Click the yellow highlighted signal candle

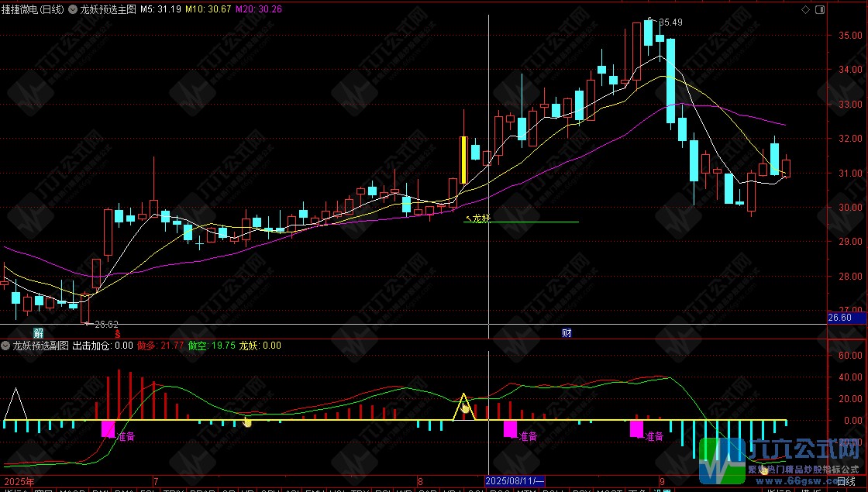pyautogui.click(x=464, y=160)
